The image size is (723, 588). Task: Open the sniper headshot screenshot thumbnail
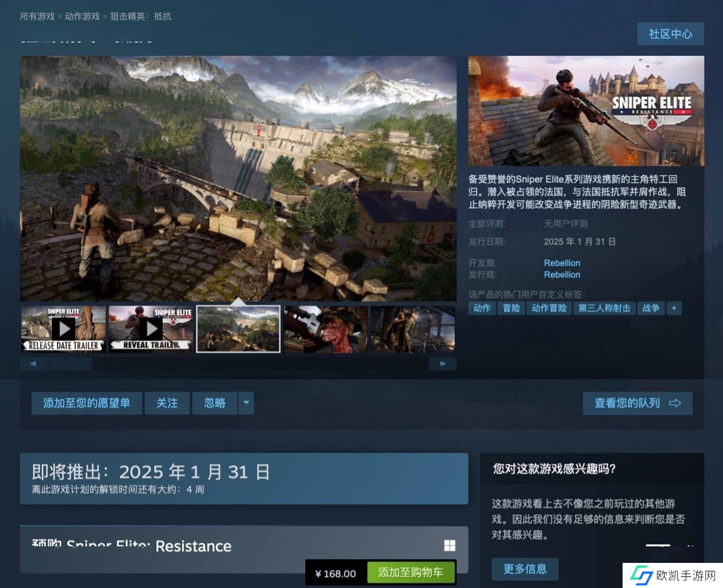[325, 329]
